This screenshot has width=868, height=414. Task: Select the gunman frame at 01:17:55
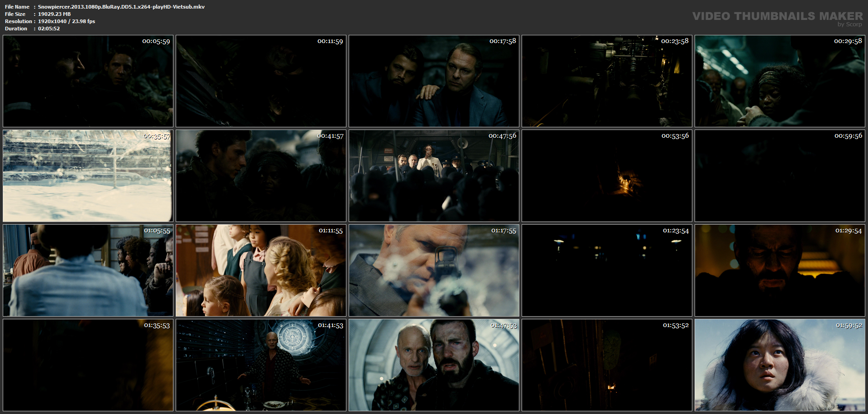(434, 270)
